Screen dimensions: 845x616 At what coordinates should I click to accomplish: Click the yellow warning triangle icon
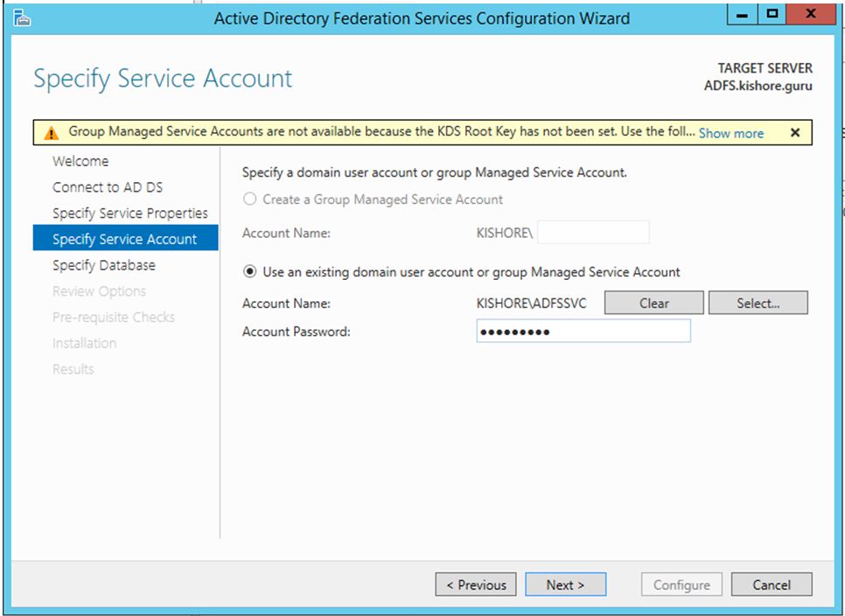[52, 133]
